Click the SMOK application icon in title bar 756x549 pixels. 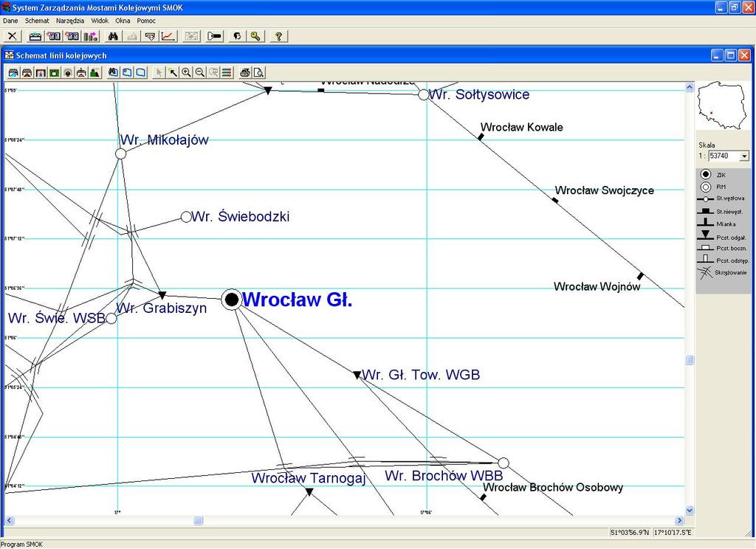coord(6,7)
